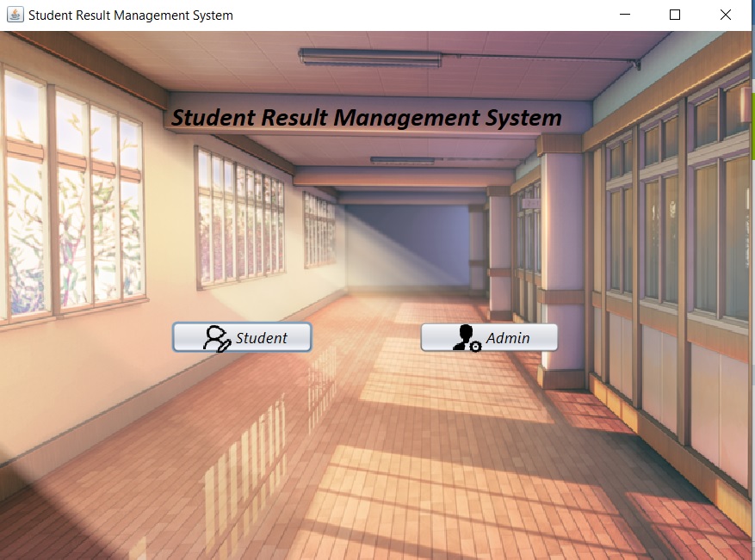This screenshot has height=560, width=755.
Task: Click the title bar application name text
Action: 129,15
